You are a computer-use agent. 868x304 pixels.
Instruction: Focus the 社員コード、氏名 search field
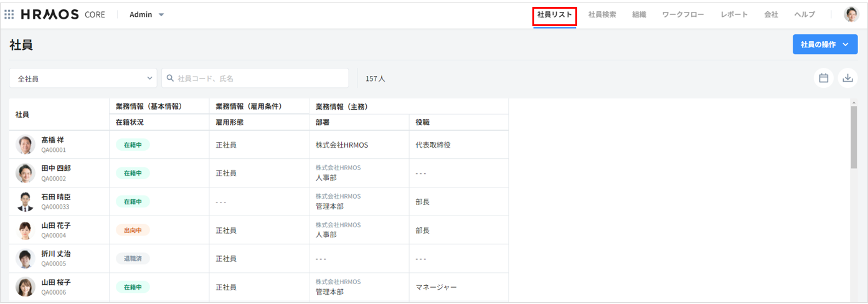[258, 78]
